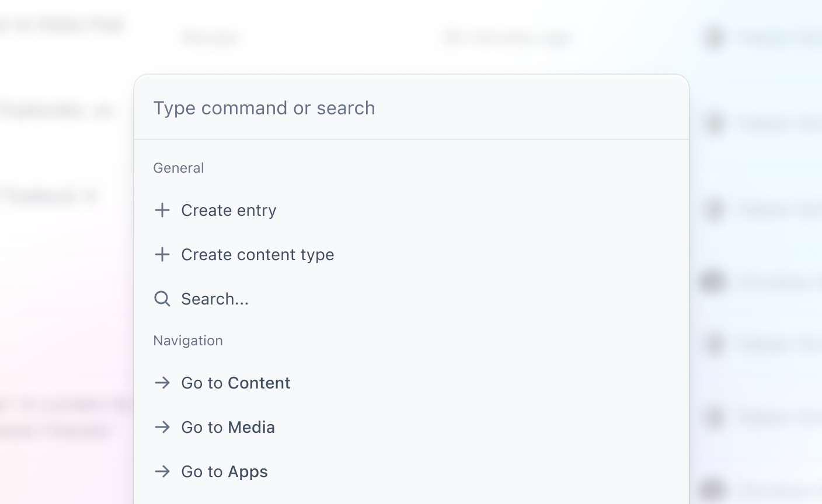The width and height of the screenshot is (822, 504).
Task: Select the Search... command
Action: (x=215, y=299)
